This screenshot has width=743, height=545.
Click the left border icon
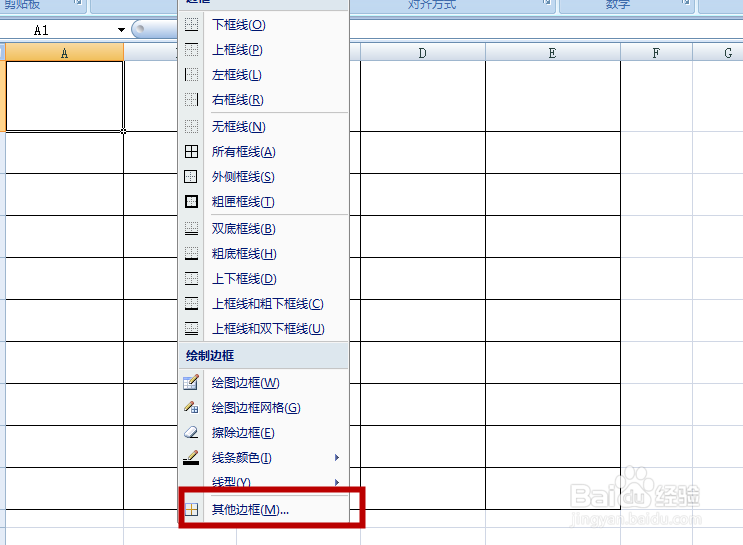click(x=191, y=75)
